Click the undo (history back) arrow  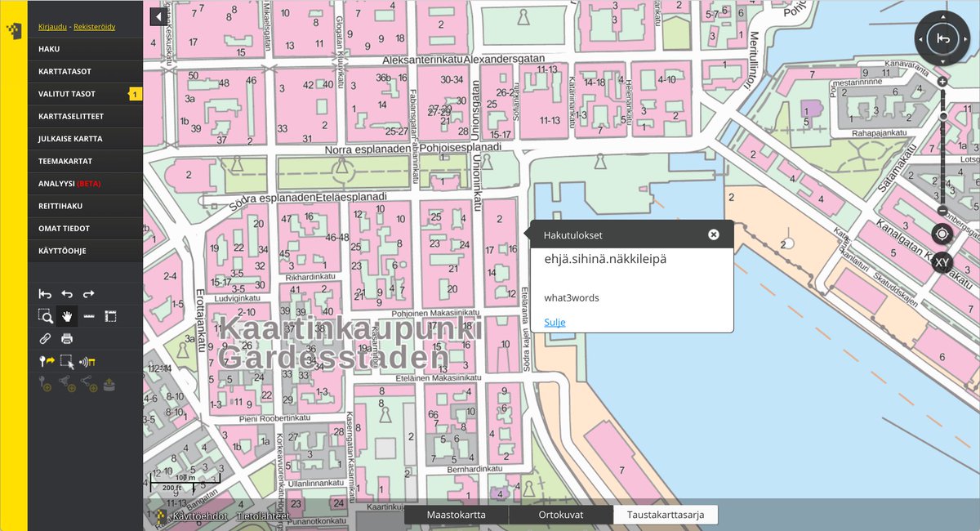pyautogui.click(x=67, y=294)
